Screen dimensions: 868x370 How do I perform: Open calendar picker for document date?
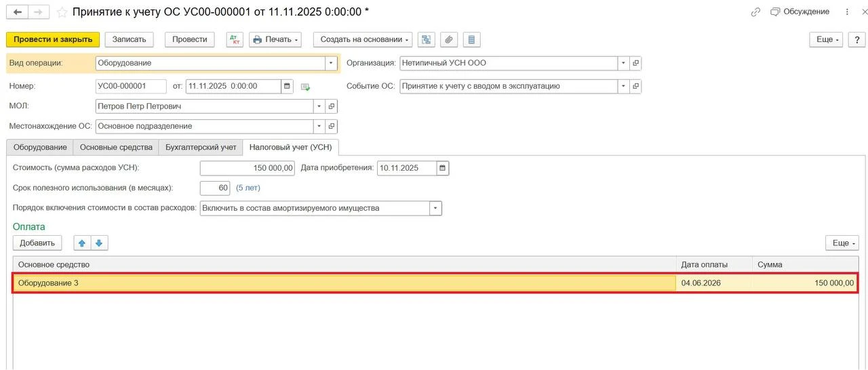(287, 86)
